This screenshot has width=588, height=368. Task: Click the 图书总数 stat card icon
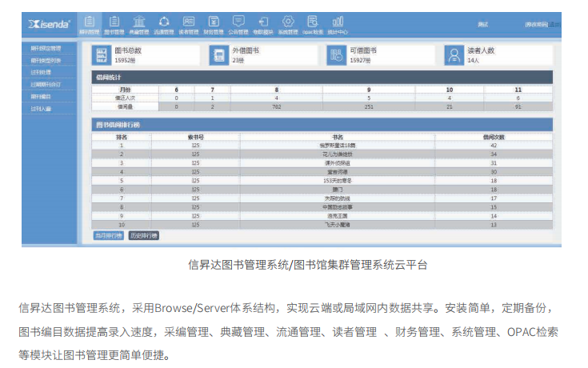tap(102, 55)
